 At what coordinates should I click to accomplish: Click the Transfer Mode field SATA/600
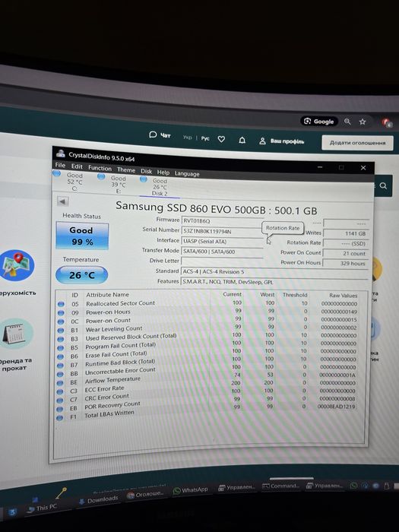click(222, 252)
